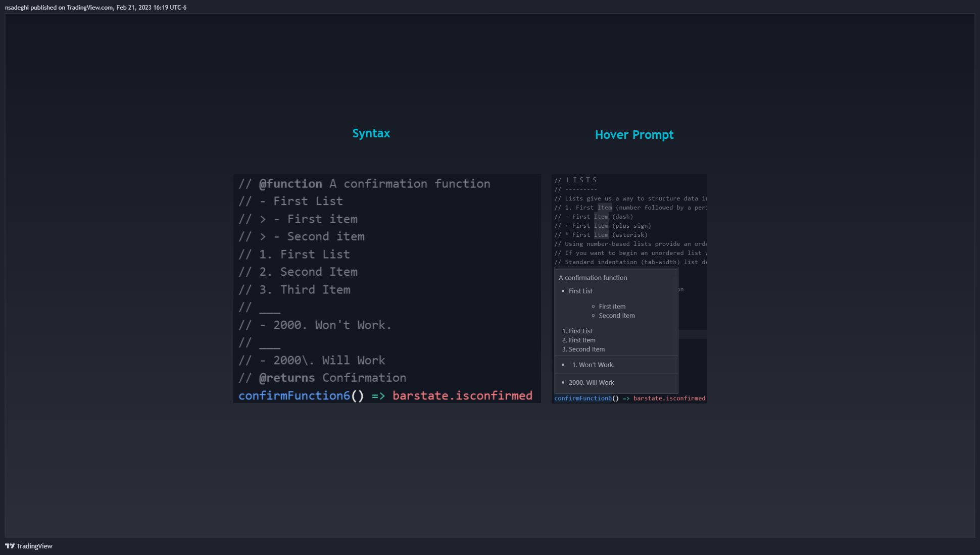Click '1. First Item (number followed by a peri' line
The height and width of the screenshot is (555, 980).
(630, 208)
